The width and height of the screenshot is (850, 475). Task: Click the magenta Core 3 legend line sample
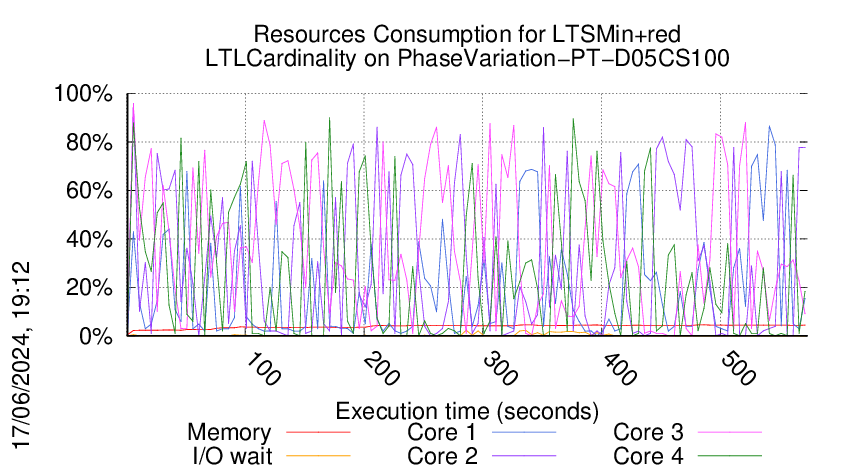click(730, 432)
